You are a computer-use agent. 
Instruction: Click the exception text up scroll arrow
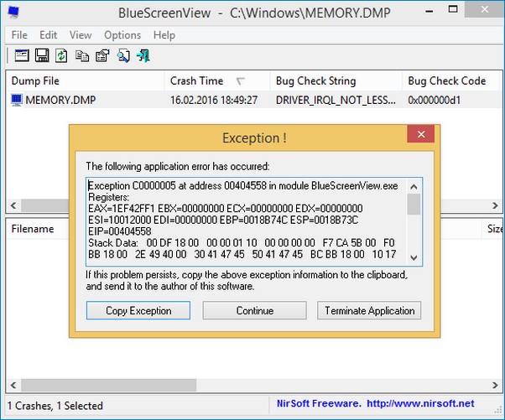tap(414, 186)
